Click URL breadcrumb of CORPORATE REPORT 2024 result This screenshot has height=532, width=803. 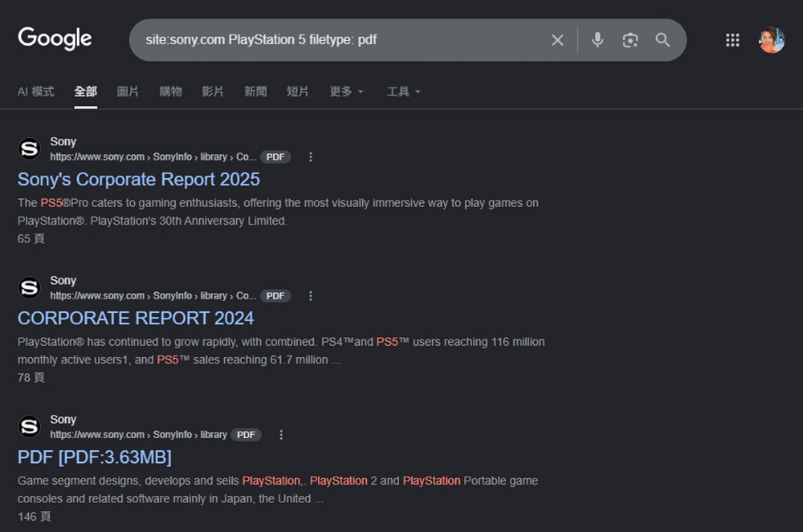(x=153, y=296)
